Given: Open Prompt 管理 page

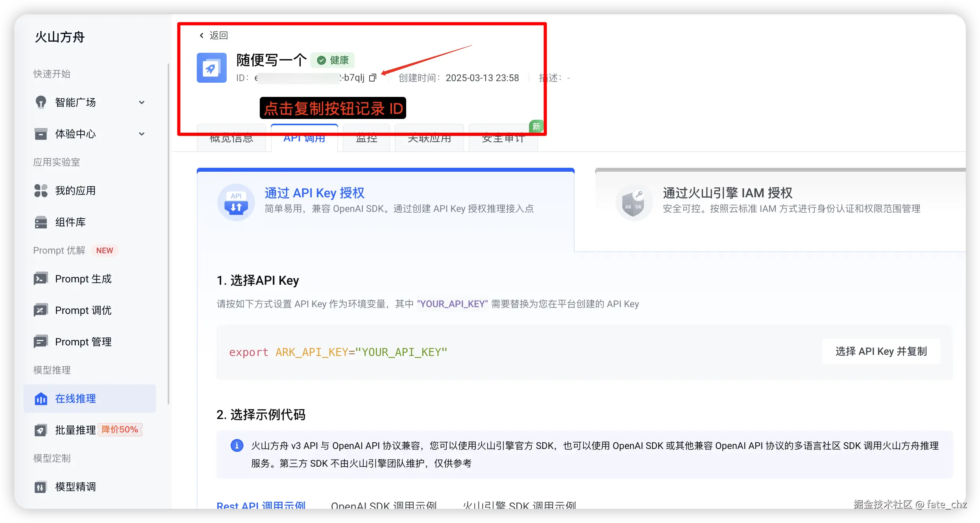Looking at the screenshot, I should (x=83, y=342).
